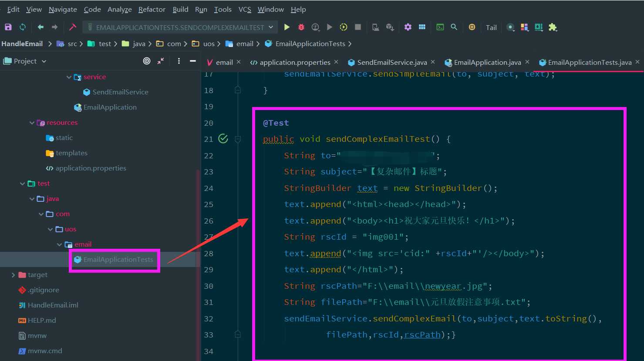Click the Save All icon in the toolbar
Viewport: 644px width, 361px height.
8,27
